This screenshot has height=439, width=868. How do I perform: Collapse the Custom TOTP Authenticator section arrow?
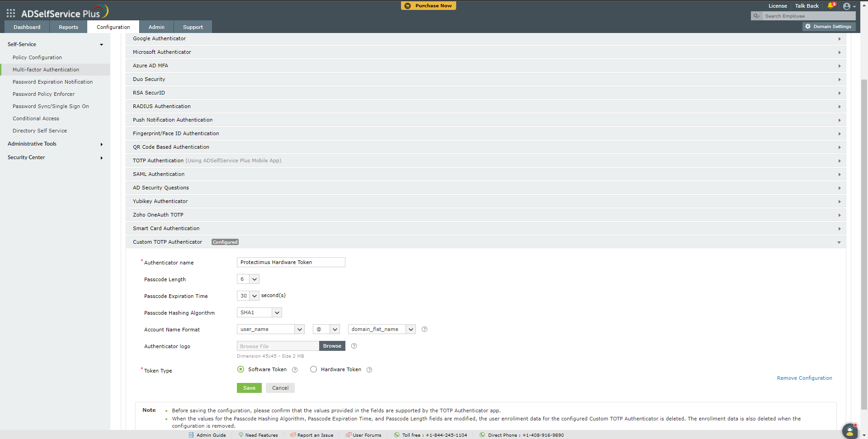(x=839, y=242)
